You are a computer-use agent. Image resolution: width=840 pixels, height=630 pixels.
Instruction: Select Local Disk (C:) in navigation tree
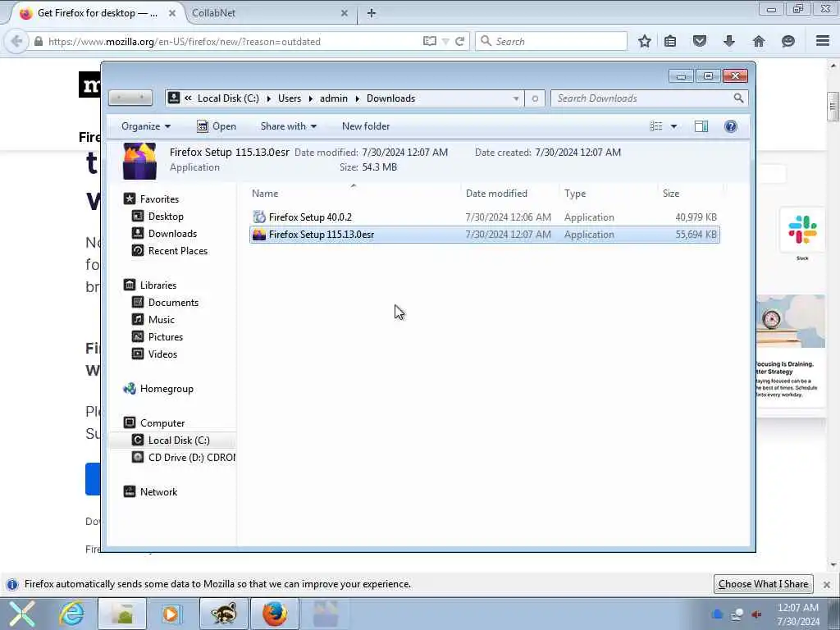[178, 441]
